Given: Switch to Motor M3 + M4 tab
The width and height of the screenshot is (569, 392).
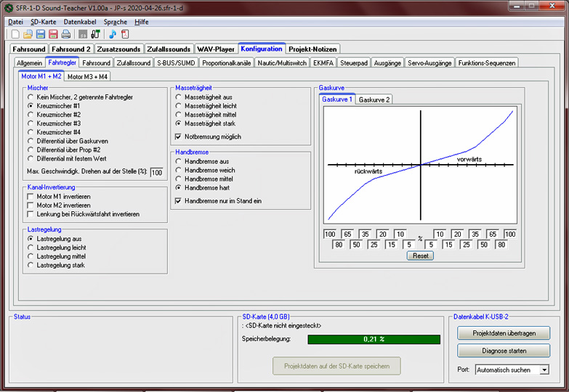Looking at the screenshot, I should coord(87,76).
